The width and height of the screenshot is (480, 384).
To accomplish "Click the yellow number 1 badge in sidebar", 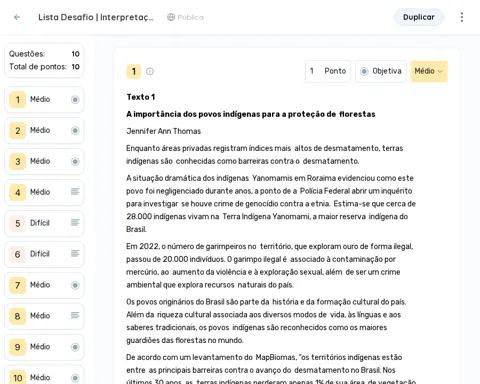I will pyautogui.click(x=18, y=100).
